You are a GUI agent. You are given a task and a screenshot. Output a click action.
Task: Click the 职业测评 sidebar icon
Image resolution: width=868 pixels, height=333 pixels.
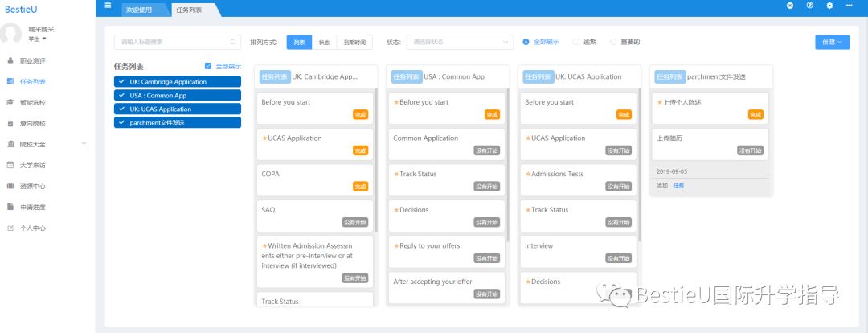[10, 60]
